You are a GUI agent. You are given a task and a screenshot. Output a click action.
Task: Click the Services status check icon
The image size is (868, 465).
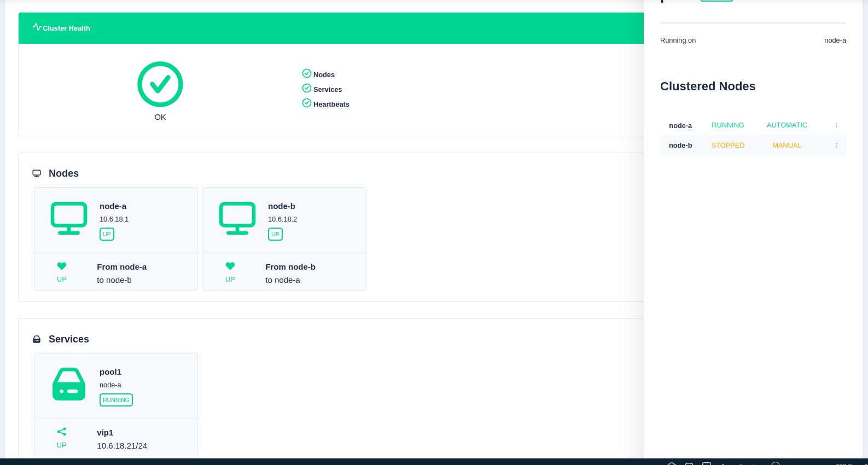pos(307,89)
